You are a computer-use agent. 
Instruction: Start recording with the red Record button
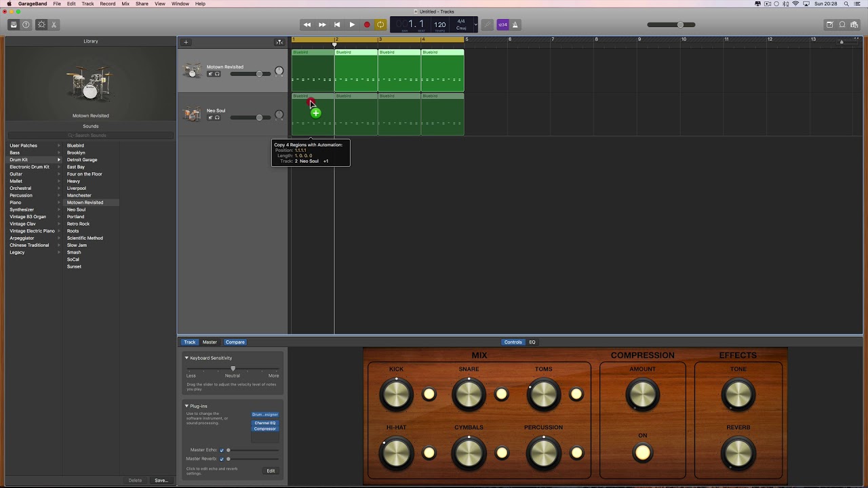pyautogui.click(x=367, y=24)
